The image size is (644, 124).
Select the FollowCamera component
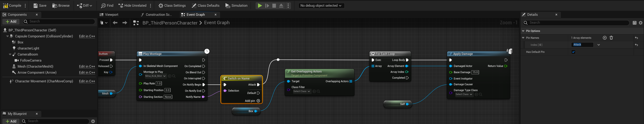tap(31, 60)
